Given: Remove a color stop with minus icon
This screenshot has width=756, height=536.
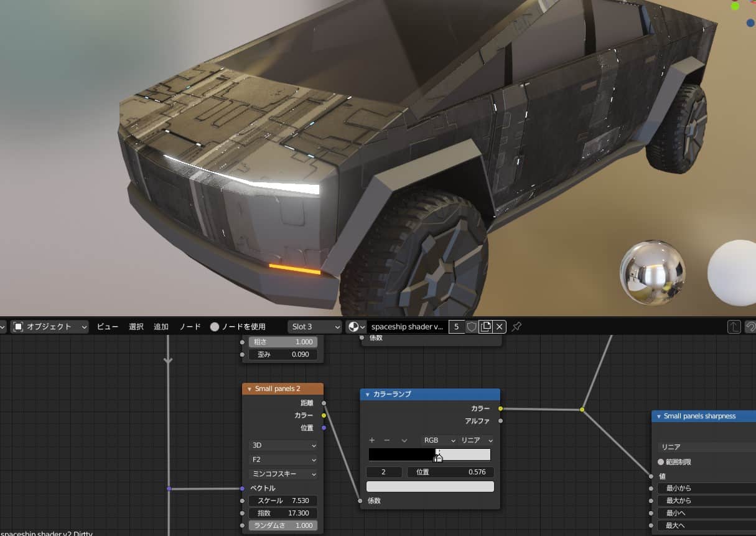Looking at the screenshot, I should 387,440.
